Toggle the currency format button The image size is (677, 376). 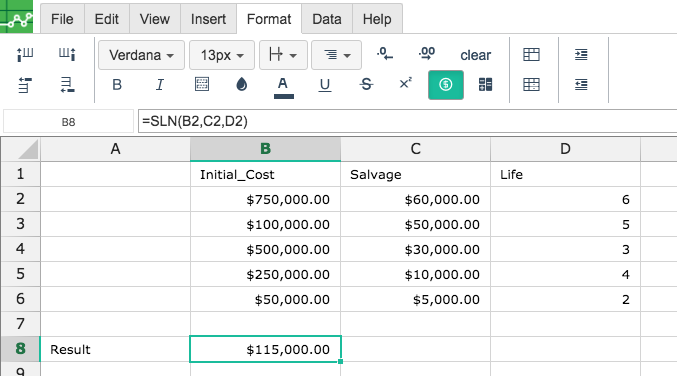click(446, 85)
